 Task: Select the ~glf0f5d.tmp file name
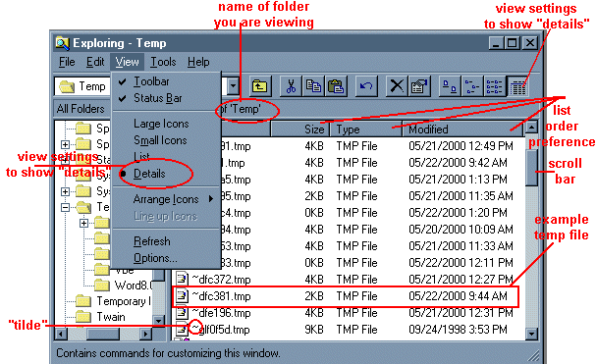[x=221, y=330]
